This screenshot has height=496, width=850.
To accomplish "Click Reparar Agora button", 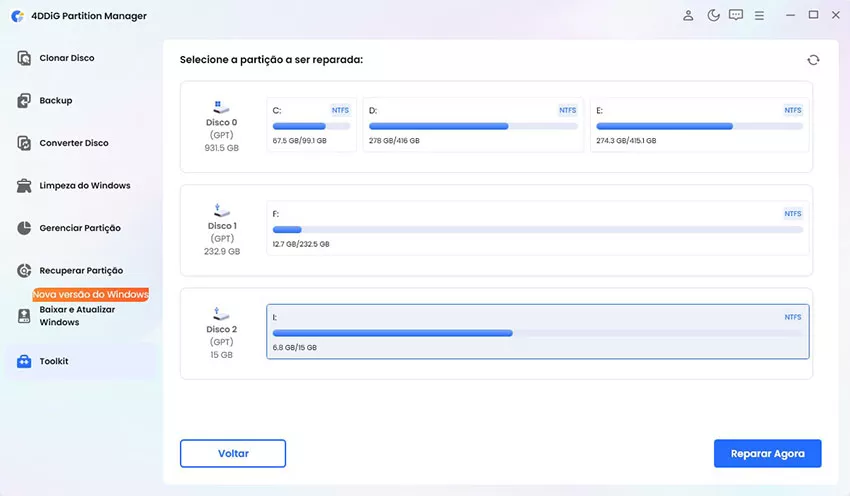I will 767,453.
